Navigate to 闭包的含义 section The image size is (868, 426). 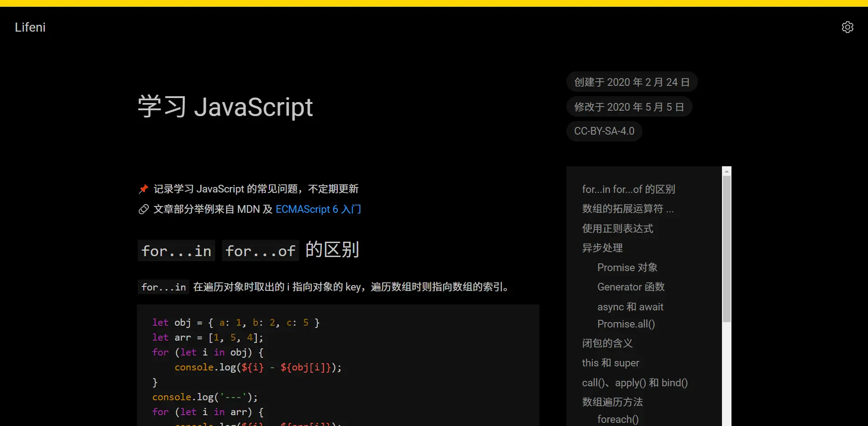click(607, 343)
